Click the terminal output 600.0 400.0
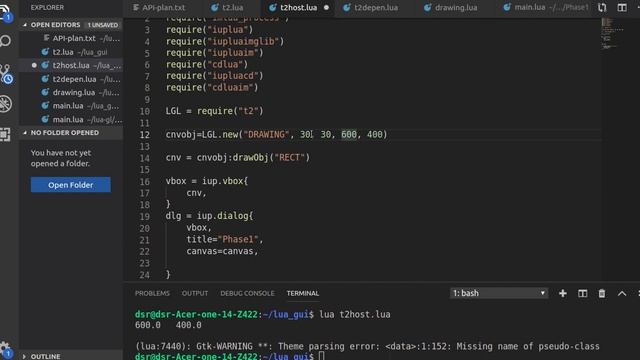This screenshot has width=640, height=360. [x=168, y=325]
